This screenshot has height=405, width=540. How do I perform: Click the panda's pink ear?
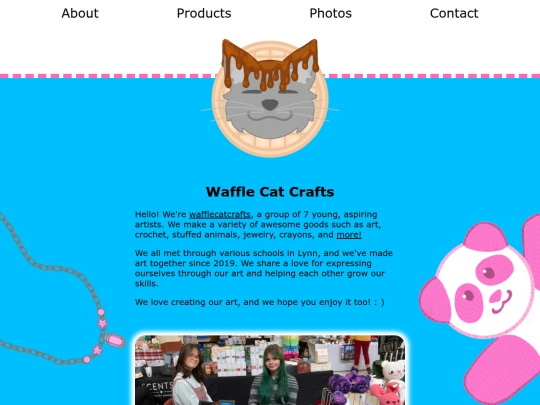click(485, 237)
